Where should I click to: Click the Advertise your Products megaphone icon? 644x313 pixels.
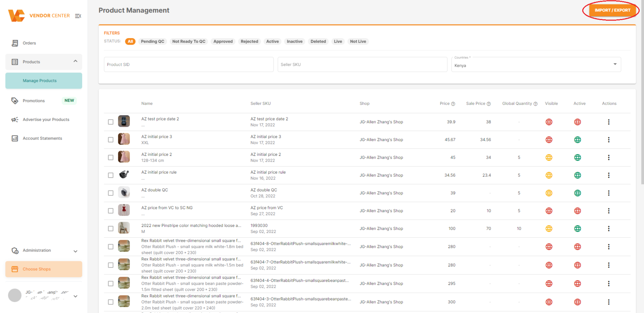pyautogui.click(x=15, y=120)
